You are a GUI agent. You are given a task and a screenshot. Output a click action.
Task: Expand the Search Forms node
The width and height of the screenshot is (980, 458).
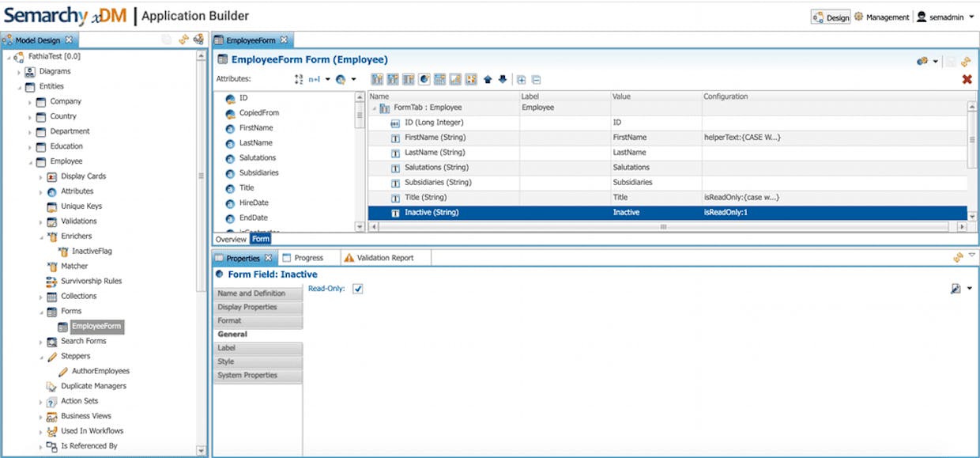(41, 342)
